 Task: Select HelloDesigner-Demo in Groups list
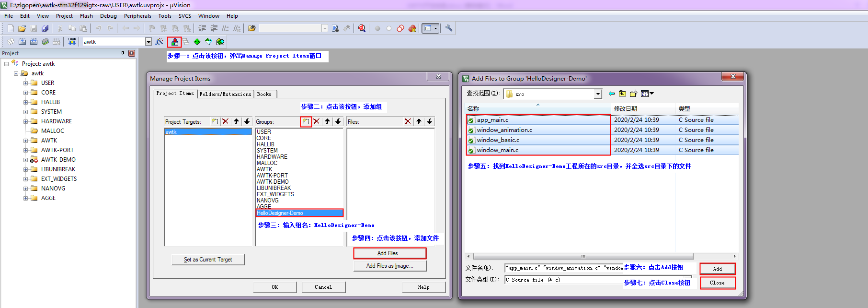click(x=299, y=213)
